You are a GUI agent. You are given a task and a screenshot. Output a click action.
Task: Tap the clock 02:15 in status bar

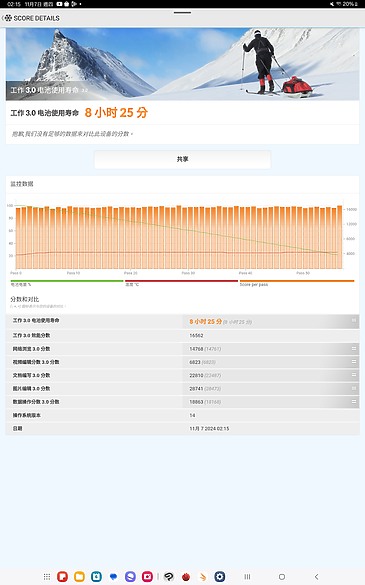tap(14, 4)
